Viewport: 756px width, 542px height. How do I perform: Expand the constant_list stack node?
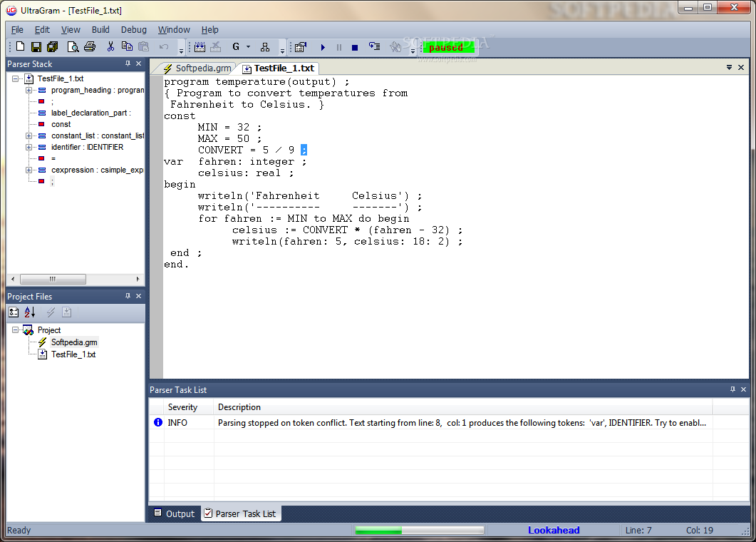click(x=29, y=135)
